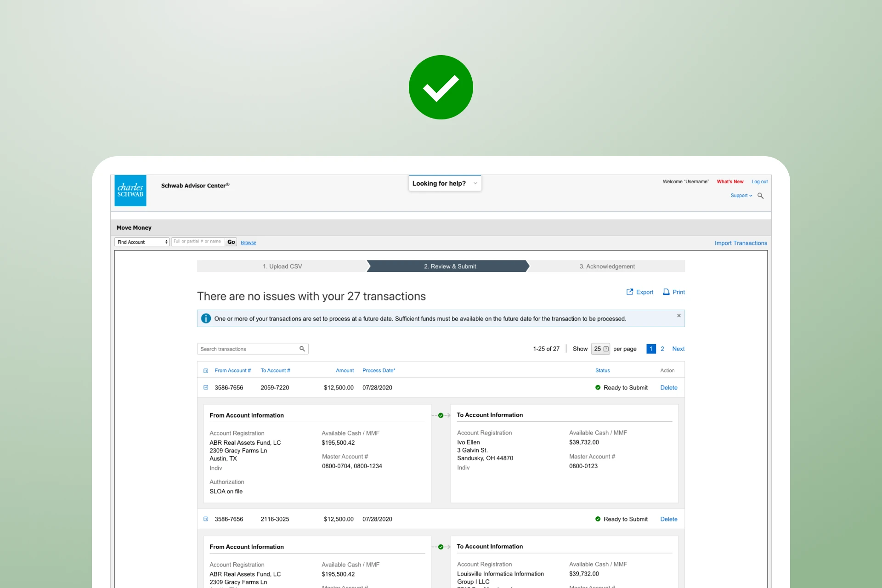Open the Find Account dropdown
Image resolution: width=882 pixels, height=588 pixels.
point(141,242)
